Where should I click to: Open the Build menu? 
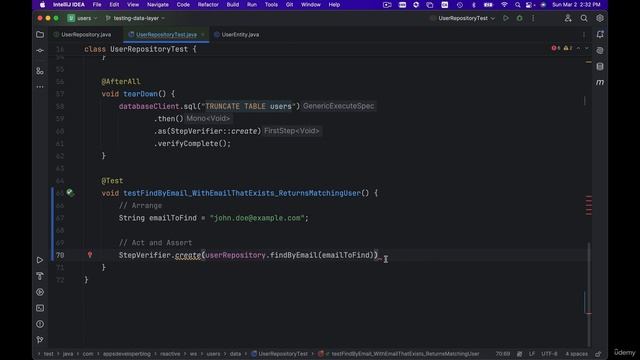pyautogui.click(x=233, y=5)
